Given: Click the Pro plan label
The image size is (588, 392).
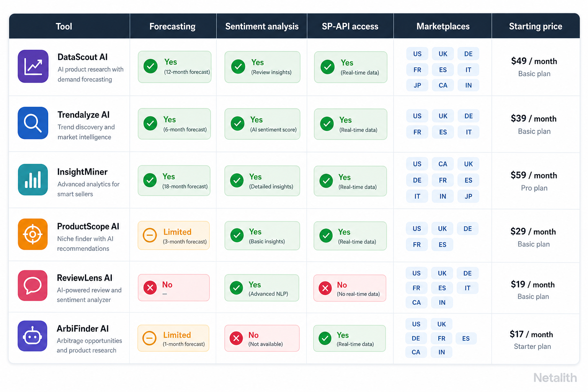Looking at the screenshot, I should click(x=534, y=188).
